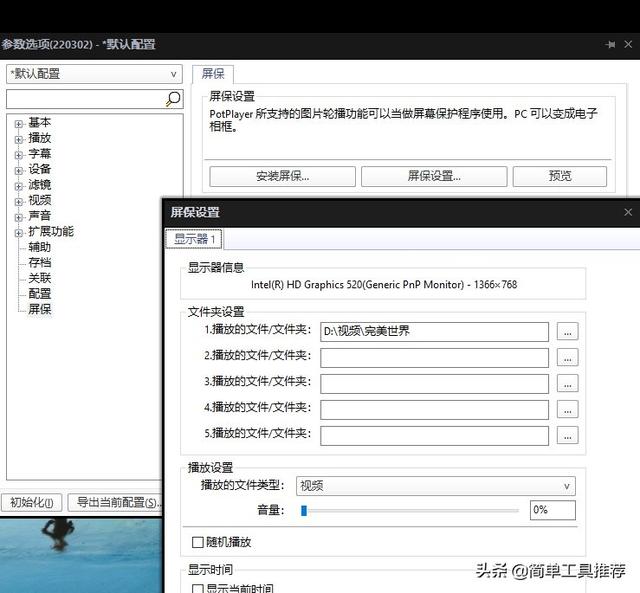Viewport: 640px width, 593px height.
Task: Click the 0% volume value field
Action: click(553, 510)
